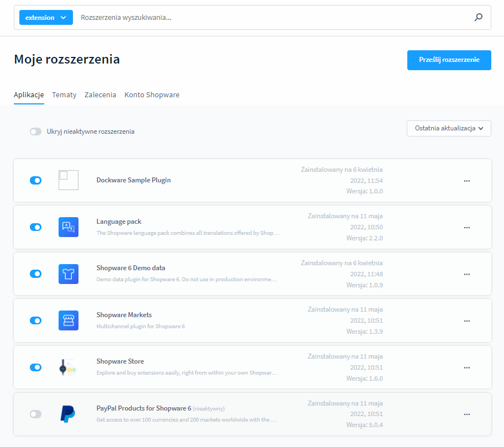Click the '2022, 10:50' install time
The width and height of the screenshot is (504, 447).
pyautogui.click(x=366, y=227)
